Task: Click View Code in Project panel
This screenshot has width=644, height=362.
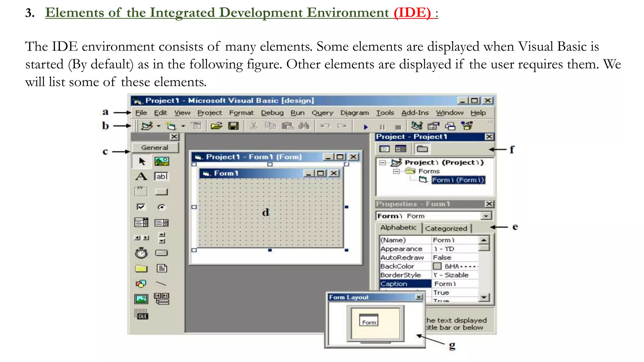Action: point(384,149)
